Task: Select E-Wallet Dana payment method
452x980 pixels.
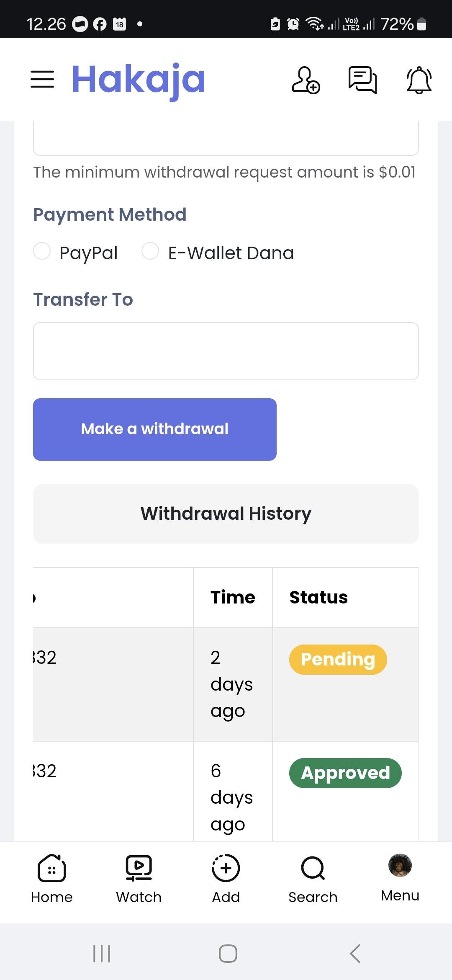Action: point(150,251)
